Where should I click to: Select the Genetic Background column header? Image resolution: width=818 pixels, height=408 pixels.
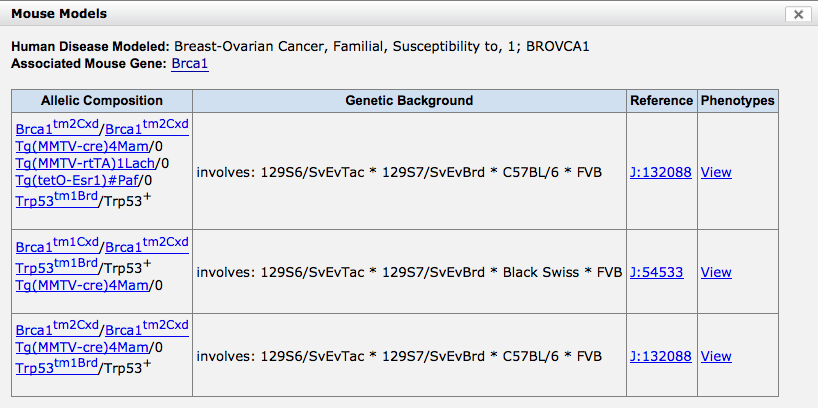409,100
